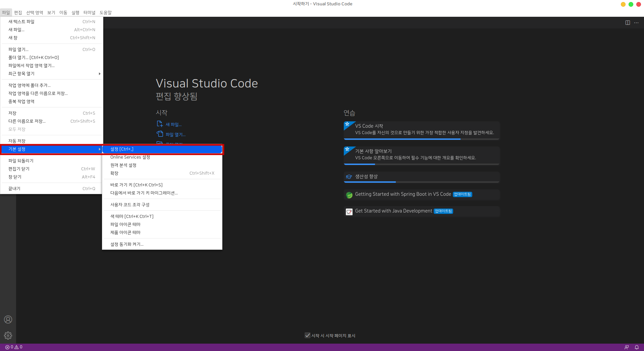Viewport: 644px width, 351px height.
Task: Click the Manage gear icon
Action: click(x=8, y=335)
